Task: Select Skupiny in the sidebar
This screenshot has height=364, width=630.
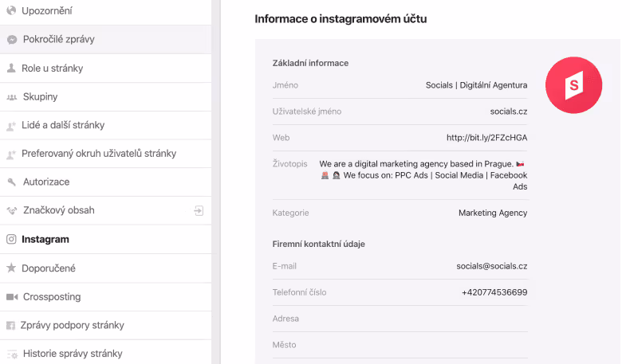Action: click(x=106, y=96)
